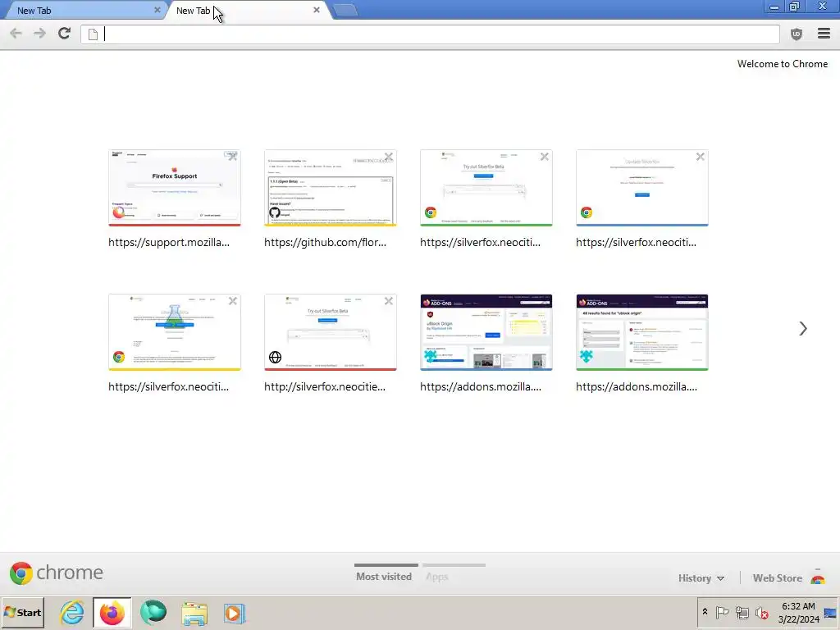This screenshot has width=840, height=630.
Task: Click the Firefox taskbar icon
Action: (112, 613)
